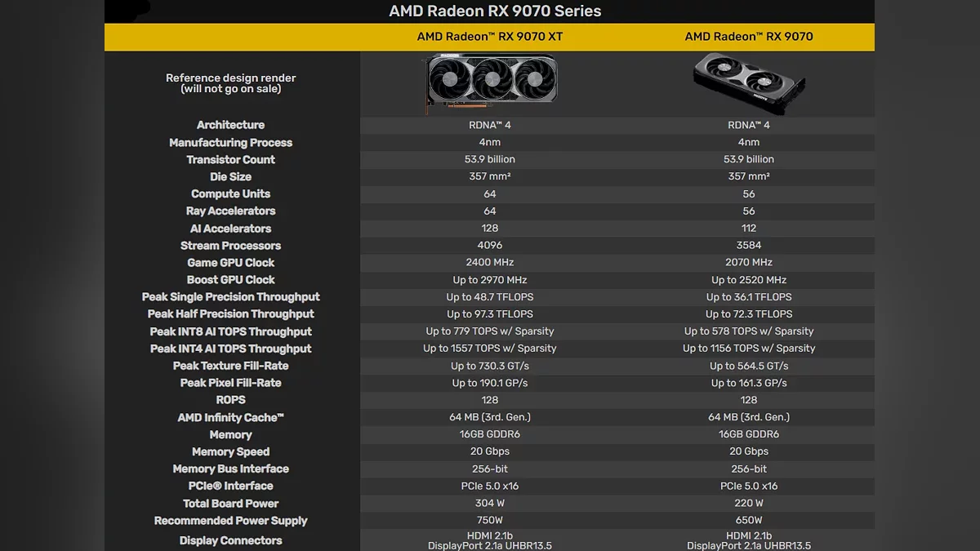Select the AMD Radeon RX 9070 XT column header
This screenshot has height=551, width=980.
490,37
